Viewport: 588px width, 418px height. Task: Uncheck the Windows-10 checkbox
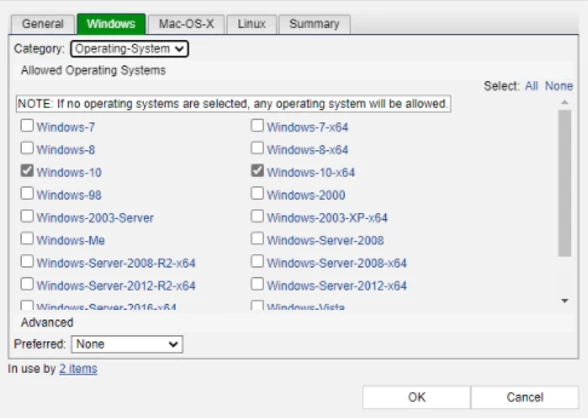point(27,171)
